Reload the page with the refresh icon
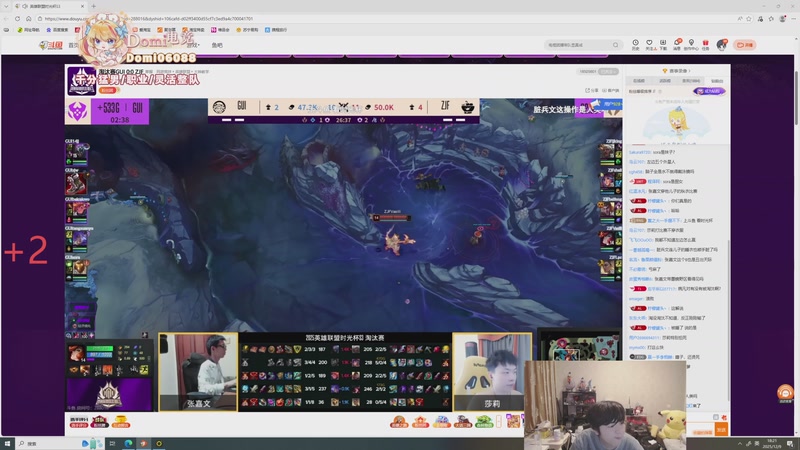Screen dimensions: 800x450 [17, 18]
